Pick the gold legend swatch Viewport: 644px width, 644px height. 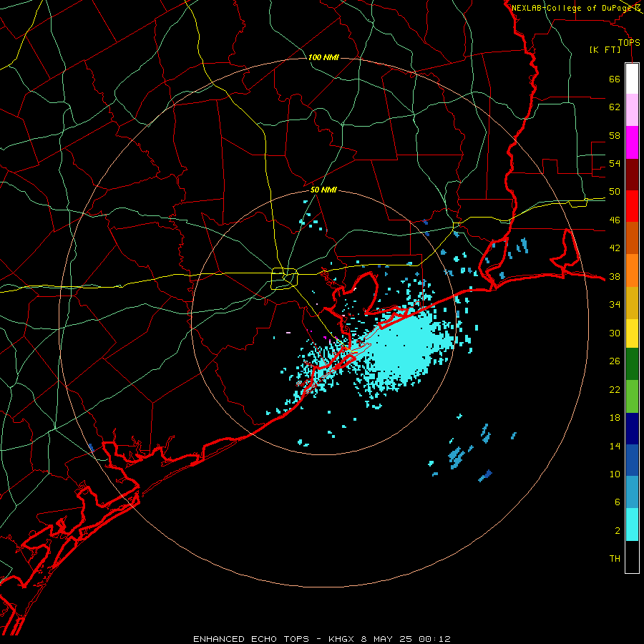(x=632, y=303)
